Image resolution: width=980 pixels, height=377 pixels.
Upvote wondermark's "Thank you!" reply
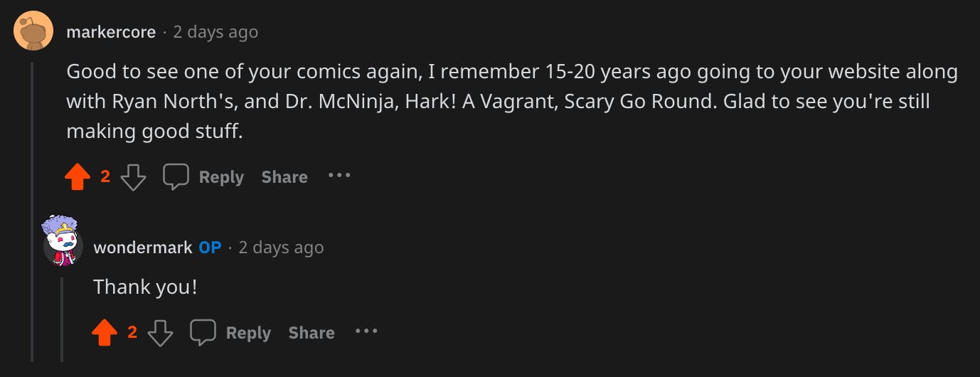(105, 333)
